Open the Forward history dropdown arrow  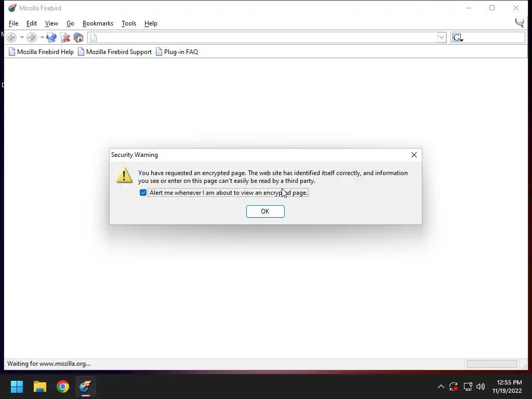[42, 37]
